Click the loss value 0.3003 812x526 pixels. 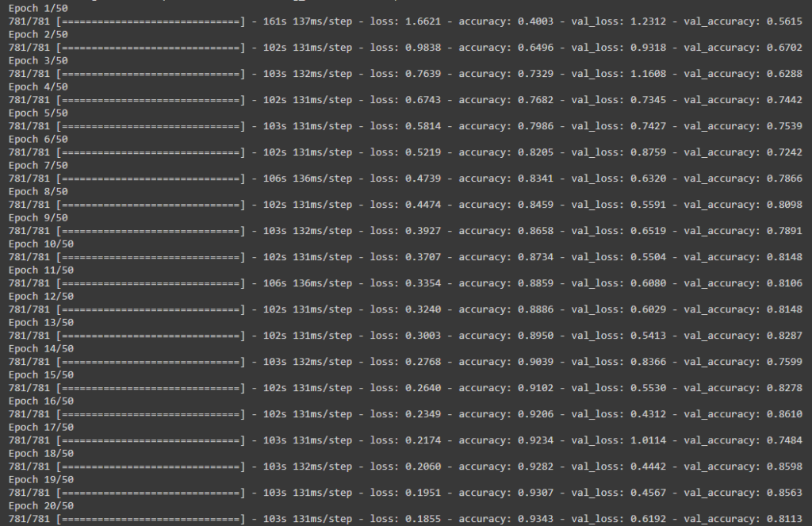(x=423, y=336)
